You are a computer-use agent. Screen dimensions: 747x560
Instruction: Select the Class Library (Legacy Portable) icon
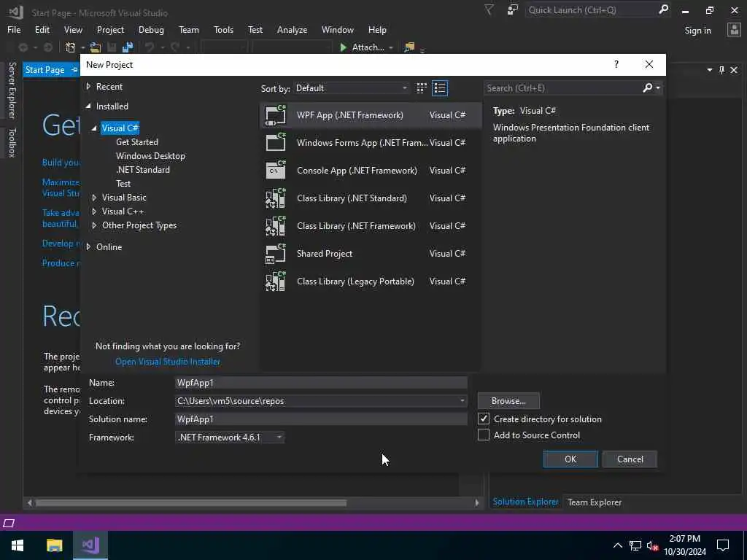(x=275, y=281)
